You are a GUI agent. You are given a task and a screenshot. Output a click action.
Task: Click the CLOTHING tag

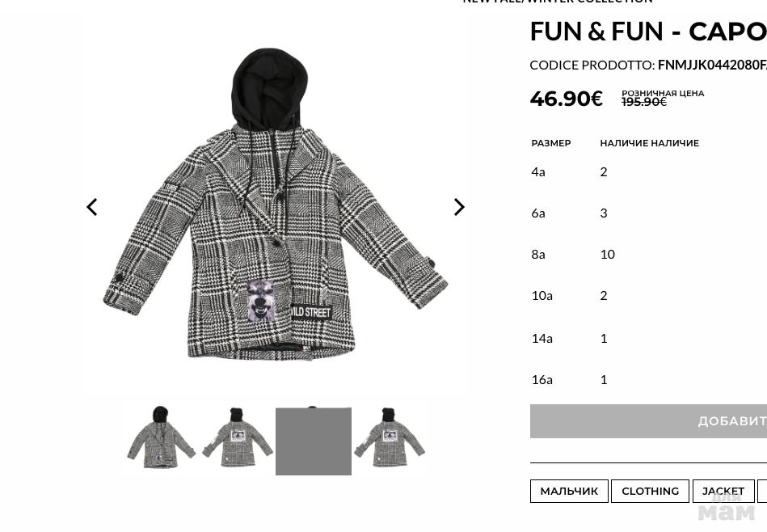(x=650, y=491)
